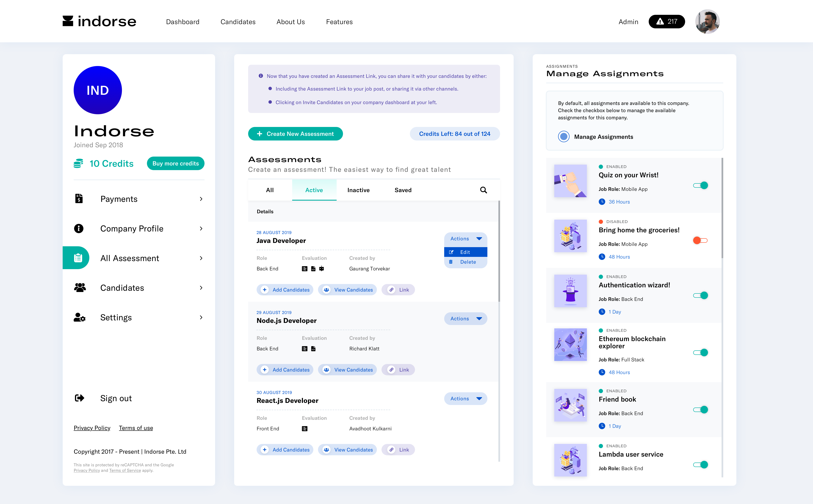Open the underlined Privacy Policy link beside Terms of use

point(92,428)
